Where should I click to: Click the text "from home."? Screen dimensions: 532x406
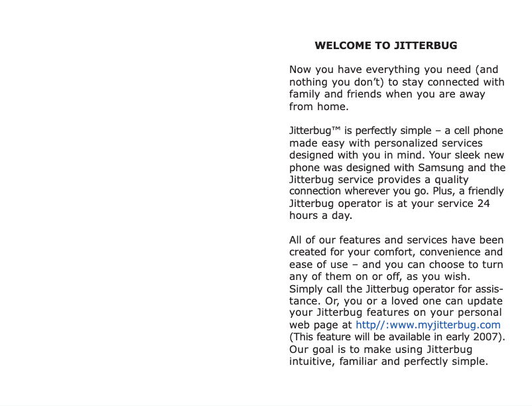coord(318,106)
